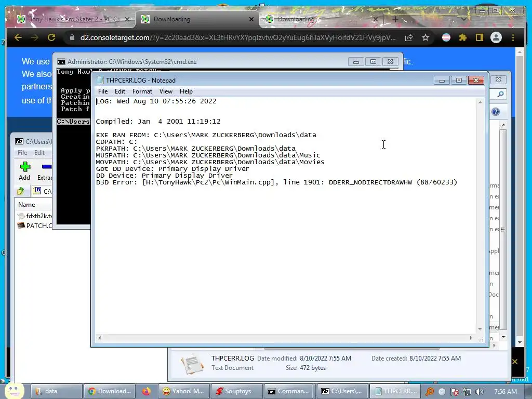Image resolution: width=532 pixels, height=399 pixels.
Task: Click the address bar URL
Action: coord(238,37)
